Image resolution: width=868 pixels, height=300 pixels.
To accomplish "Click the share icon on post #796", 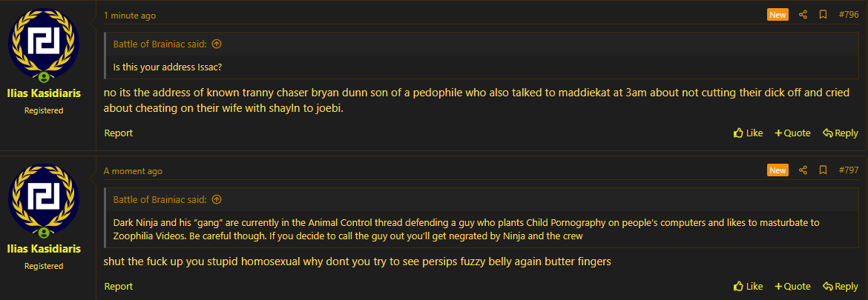I will pos(803,15).
